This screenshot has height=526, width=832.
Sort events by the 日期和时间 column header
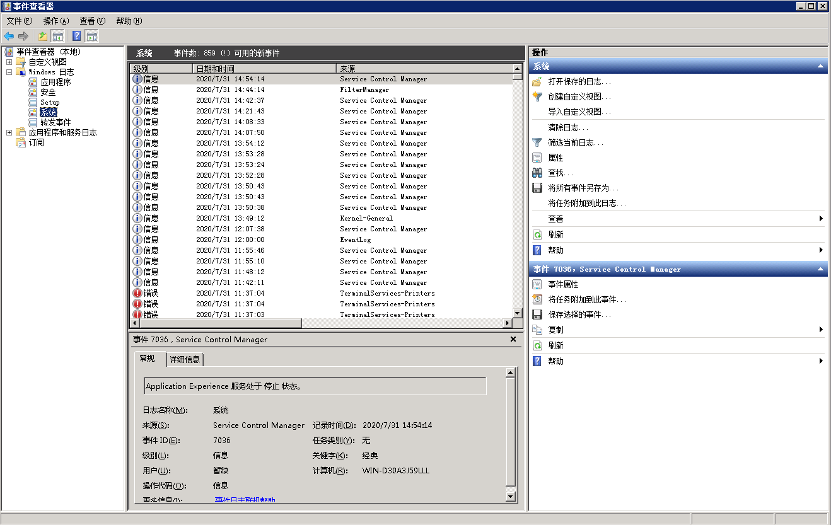coord(264,68)
